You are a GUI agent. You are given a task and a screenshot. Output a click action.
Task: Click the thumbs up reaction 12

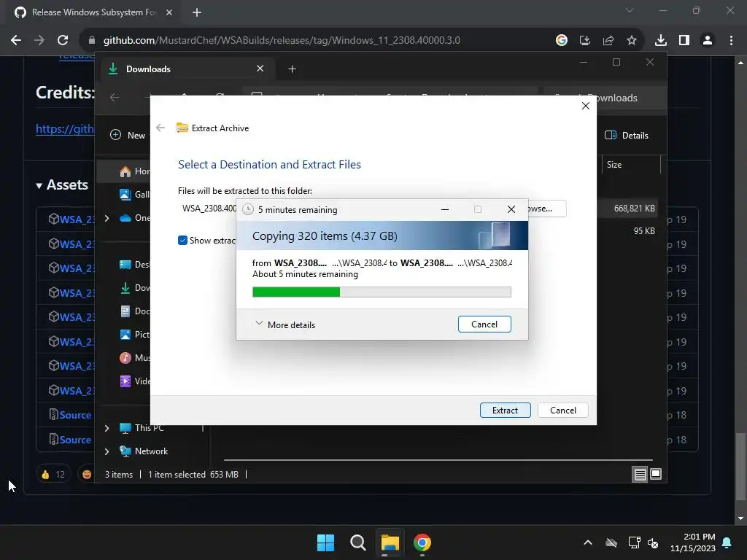pos(53,474)
